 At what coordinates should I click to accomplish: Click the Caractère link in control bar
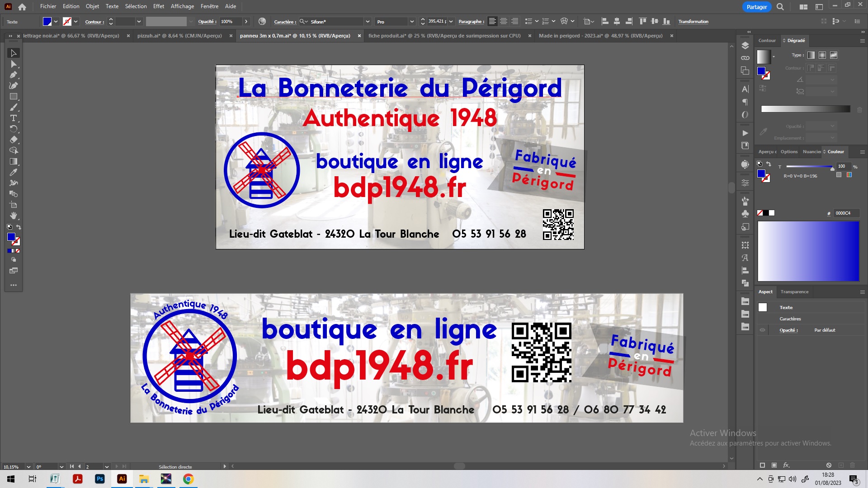tap(285, 22)
